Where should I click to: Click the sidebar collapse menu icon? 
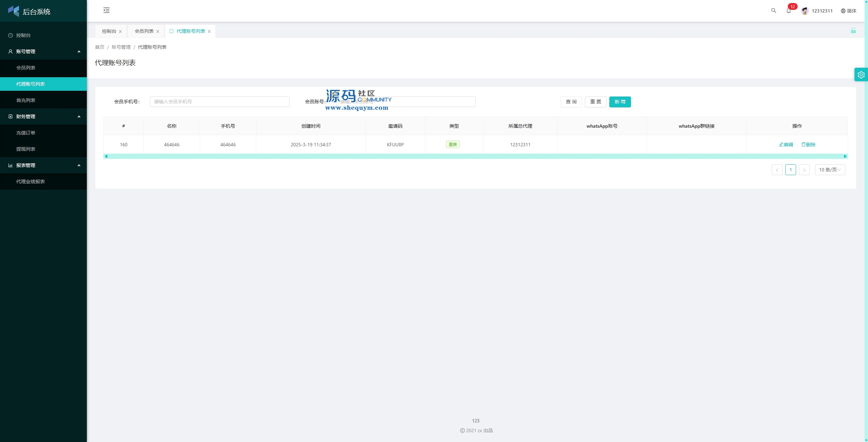coord(106,10)
